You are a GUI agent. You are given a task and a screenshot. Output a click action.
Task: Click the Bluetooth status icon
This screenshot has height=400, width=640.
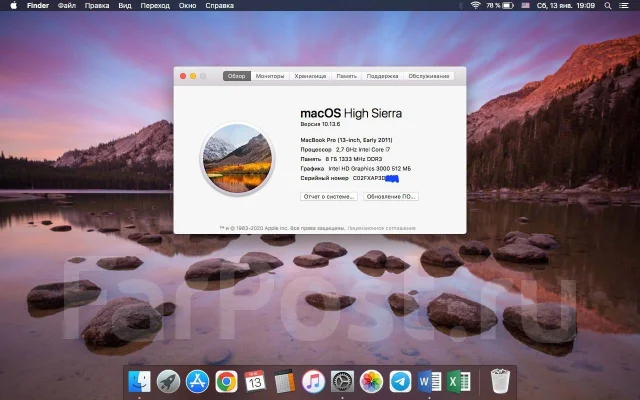coord(461,5)
